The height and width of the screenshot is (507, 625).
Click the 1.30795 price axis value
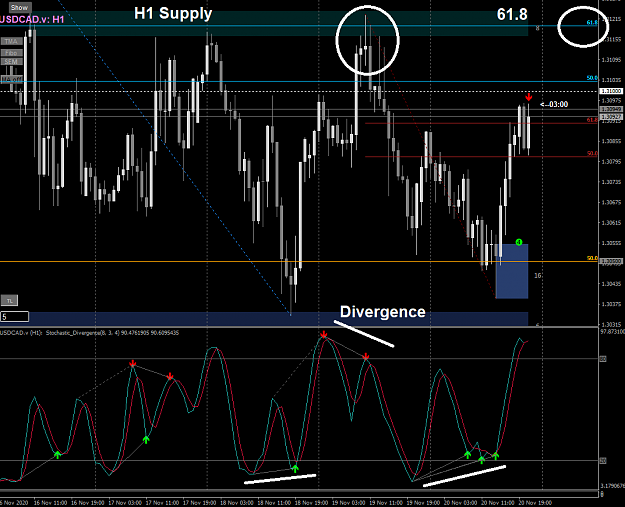(x=611, y=161)
